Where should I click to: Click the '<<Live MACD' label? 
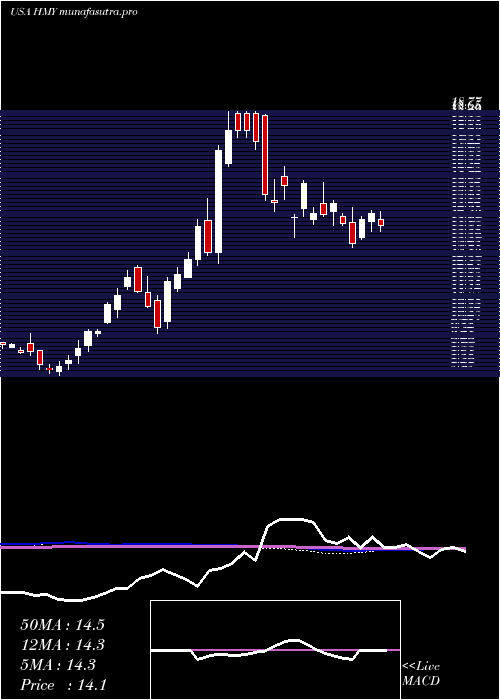(421, 673)
